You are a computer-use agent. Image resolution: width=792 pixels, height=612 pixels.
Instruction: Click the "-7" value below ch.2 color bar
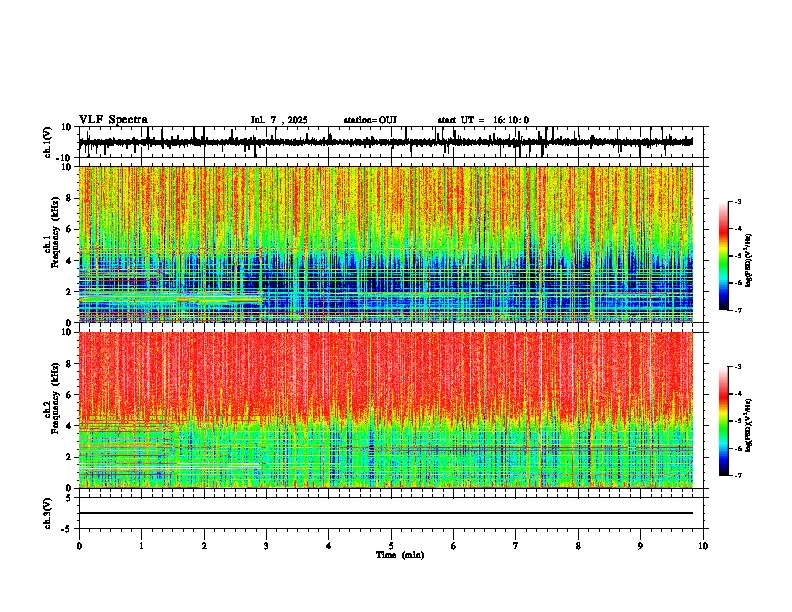[737, 475]
